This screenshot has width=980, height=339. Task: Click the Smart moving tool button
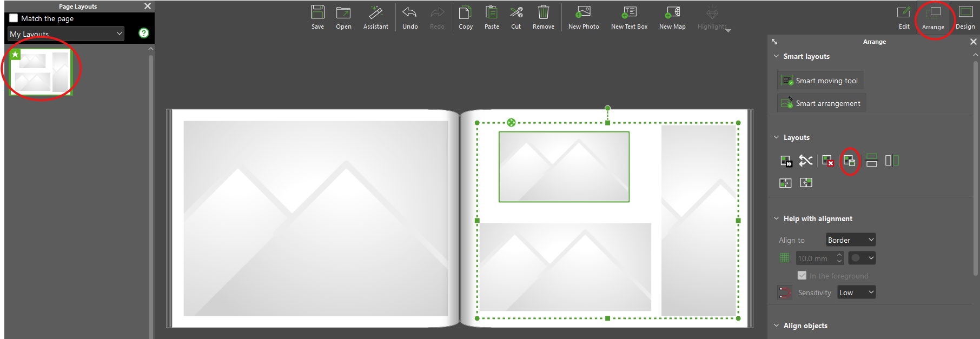(x=820, y=81)
